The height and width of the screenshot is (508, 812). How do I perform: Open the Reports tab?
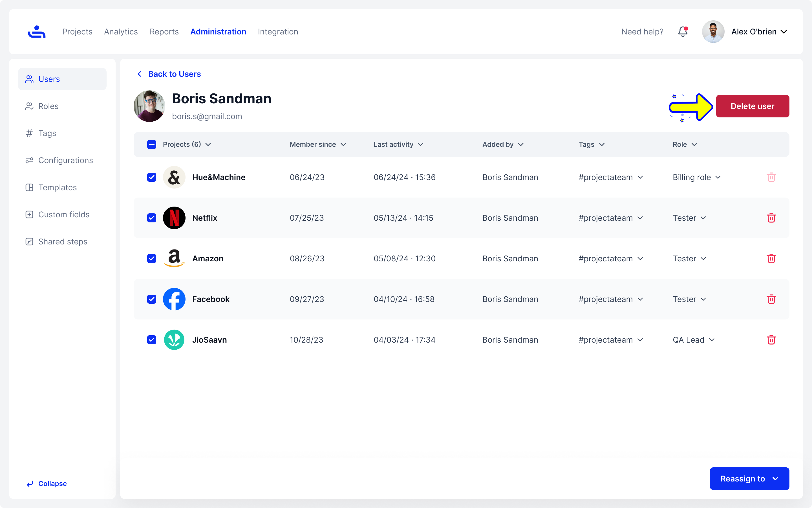pyautogui.click(x=164, y=32)
